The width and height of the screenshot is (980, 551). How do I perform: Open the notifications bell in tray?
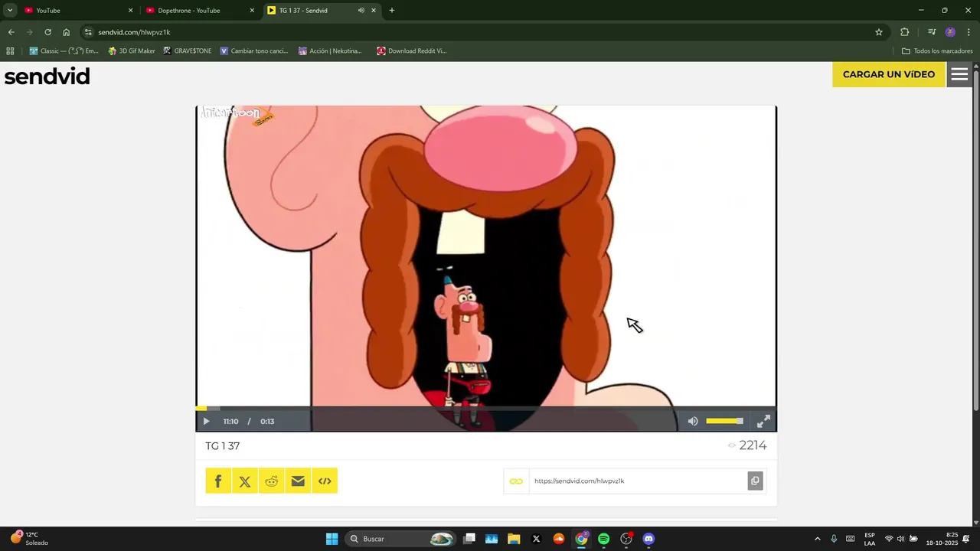coord(966,539)
